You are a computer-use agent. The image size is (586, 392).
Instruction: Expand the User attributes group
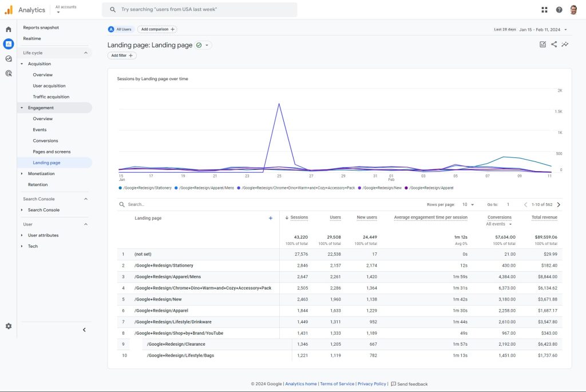point(22,235)
